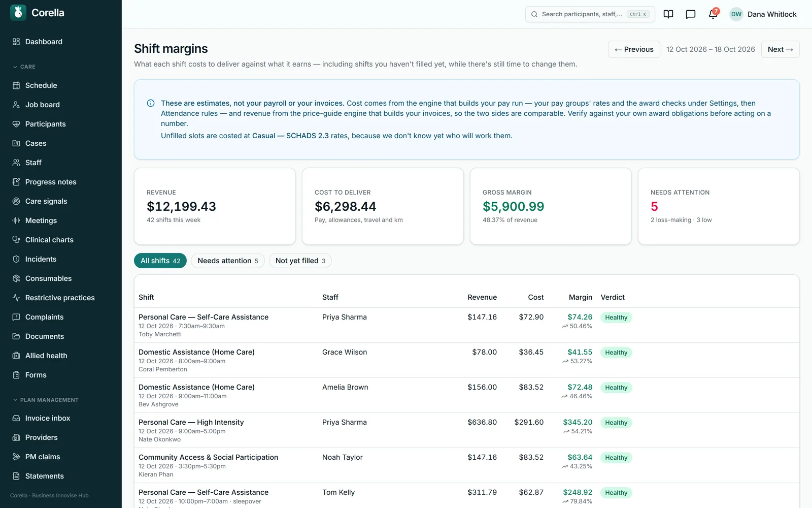Open Statements in sidebar
812x508 pixels.
click(x=61, y=476)
